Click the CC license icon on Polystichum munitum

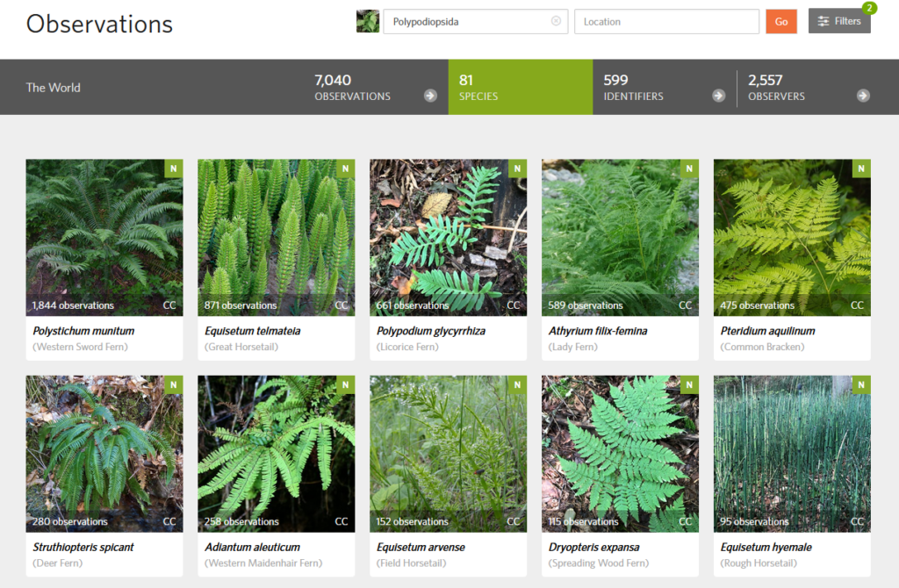[169, 305]
